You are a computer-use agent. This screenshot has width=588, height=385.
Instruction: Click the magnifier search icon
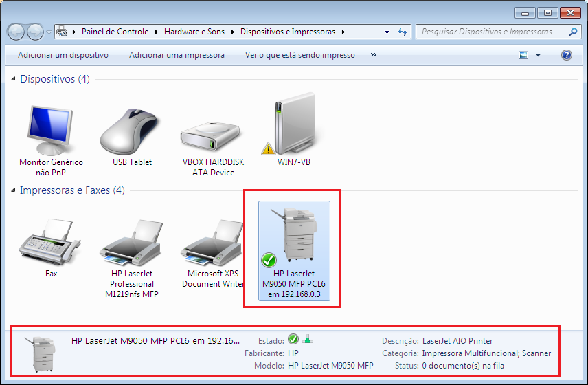pyautogui.click(x=573, y=32)
